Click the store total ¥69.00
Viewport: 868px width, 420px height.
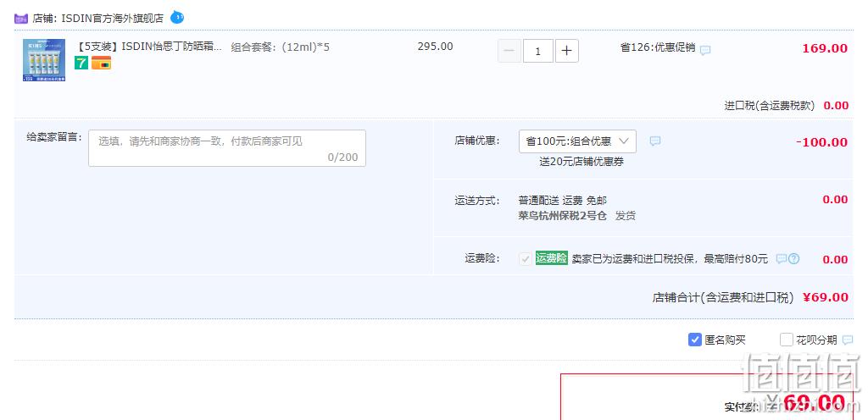pos(826,297)
